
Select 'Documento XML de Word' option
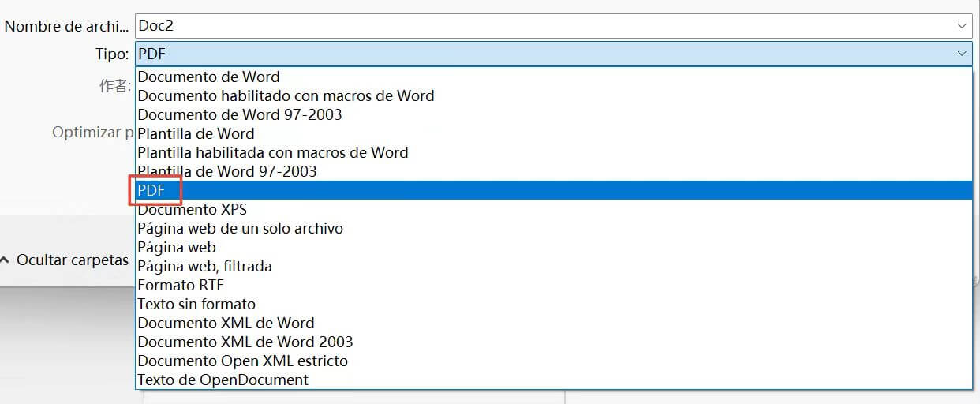[x=554, y=323]
